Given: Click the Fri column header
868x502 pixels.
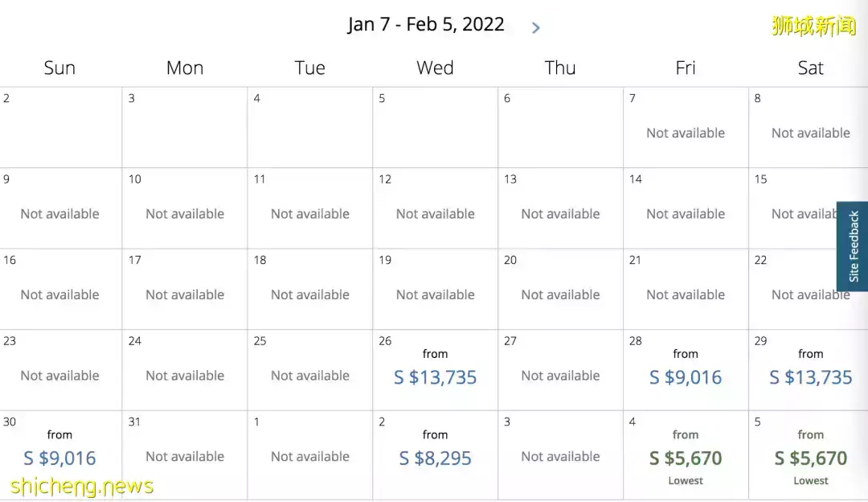Looking at the screenshot, I should click(x=686, y=68).
